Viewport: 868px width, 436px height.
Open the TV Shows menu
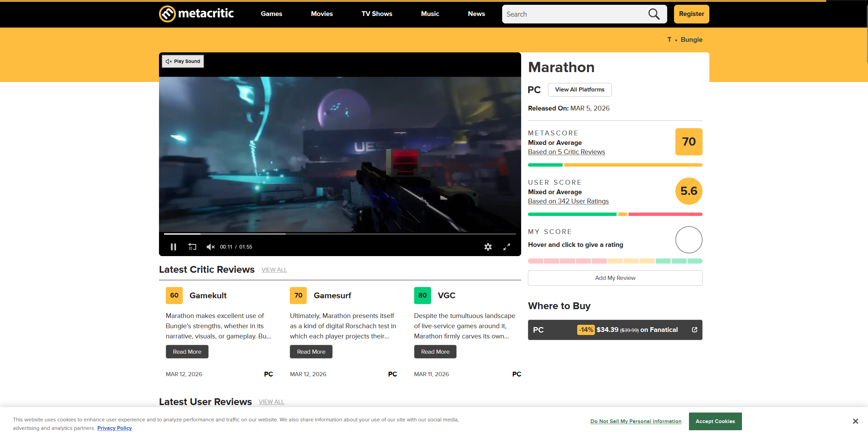(x=377, y=14)
